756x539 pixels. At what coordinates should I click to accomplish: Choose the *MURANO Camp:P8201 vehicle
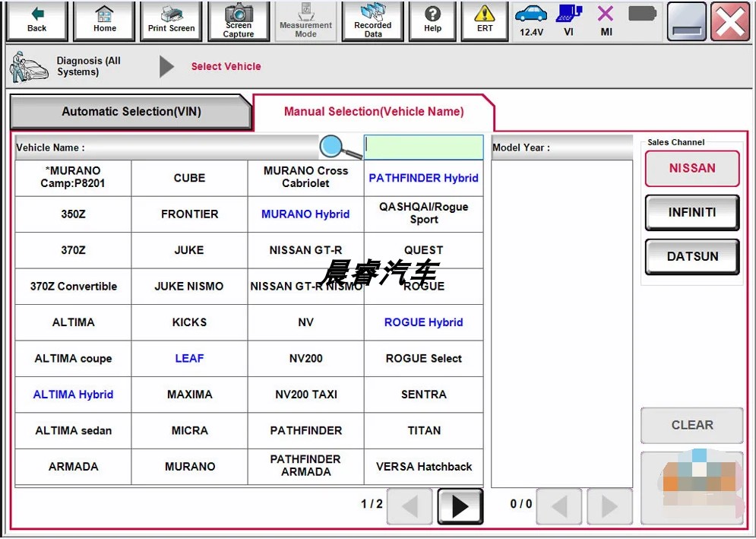[x=73, y=178]
